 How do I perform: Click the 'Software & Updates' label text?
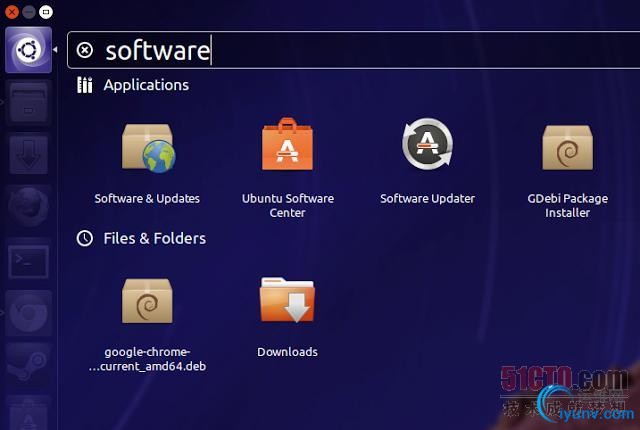pos(147,199)
